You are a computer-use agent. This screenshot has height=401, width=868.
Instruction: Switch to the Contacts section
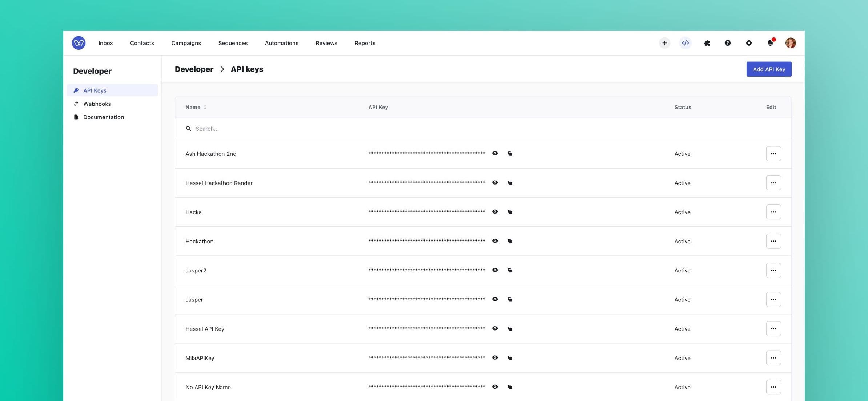click(142, 43)
